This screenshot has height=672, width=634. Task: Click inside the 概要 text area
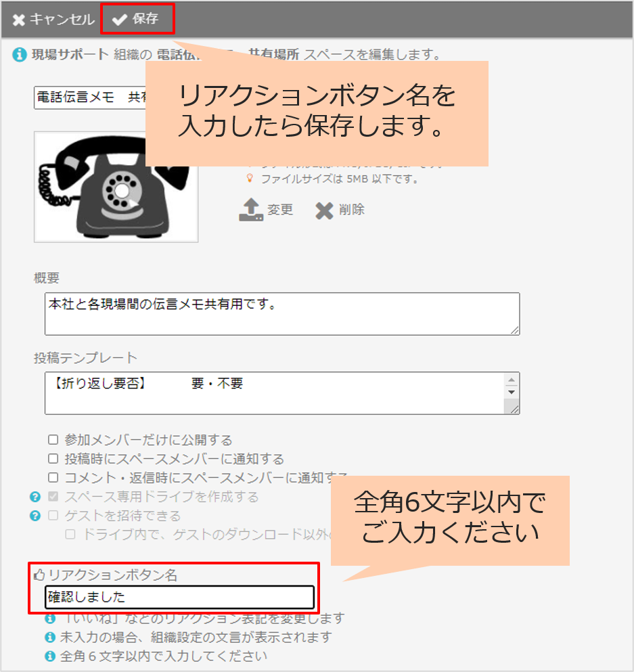[x=282, y=314]
